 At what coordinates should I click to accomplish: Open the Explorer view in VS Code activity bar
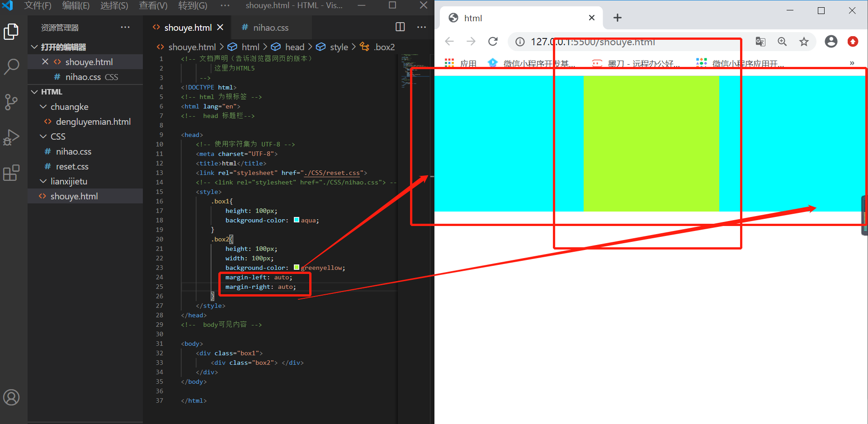[x=11, y=32]
